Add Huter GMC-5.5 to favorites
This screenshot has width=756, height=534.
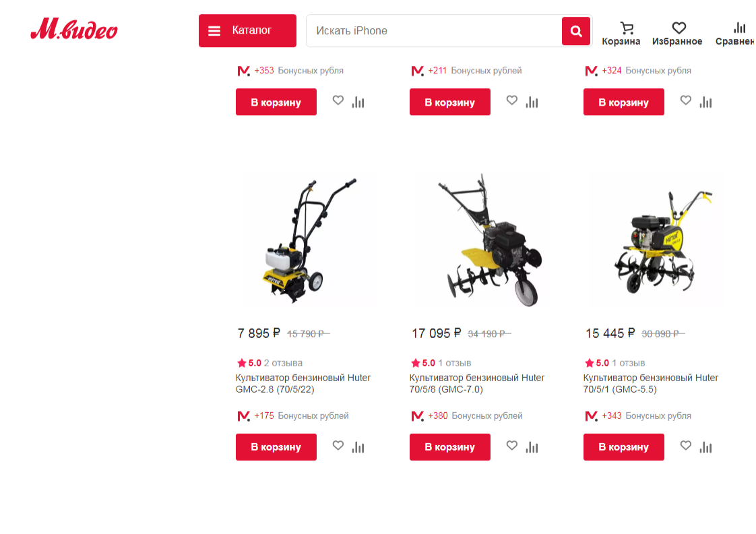[x=686, y=445]
